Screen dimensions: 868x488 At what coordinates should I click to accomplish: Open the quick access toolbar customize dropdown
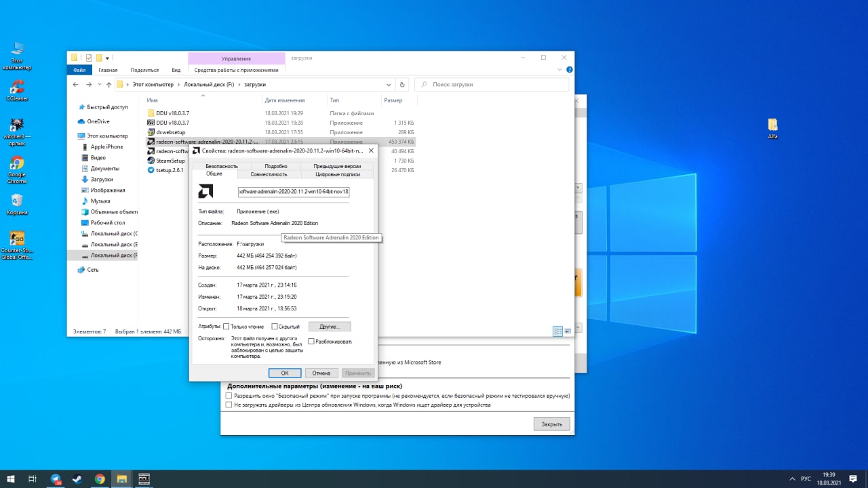point(108,58)
